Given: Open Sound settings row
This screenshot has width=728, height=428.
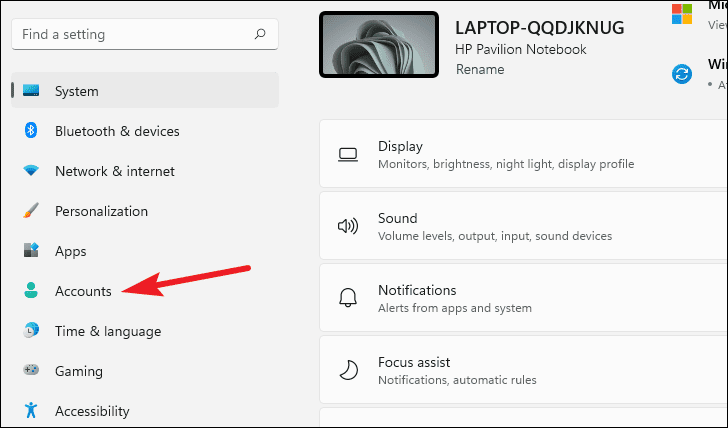Looking at the screenshot, I should (x=520, y=227).
